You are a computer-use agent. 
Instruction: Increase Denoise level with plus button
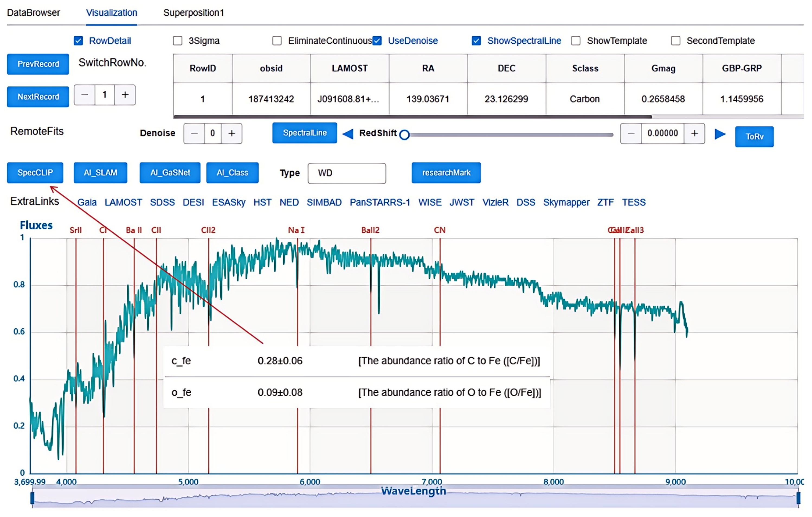(x=231, y=133)
